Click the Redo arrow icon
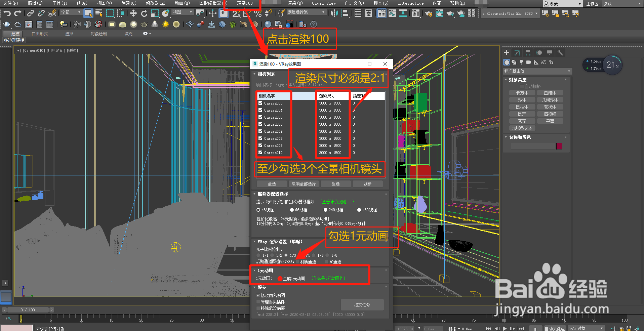This screenshot has width=644, height=331. tap(18, 13)
